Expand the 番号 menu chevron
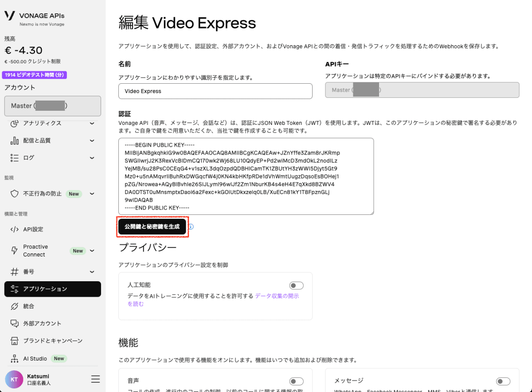The height and width of the screenshot is (392, 532). [92, 272]
